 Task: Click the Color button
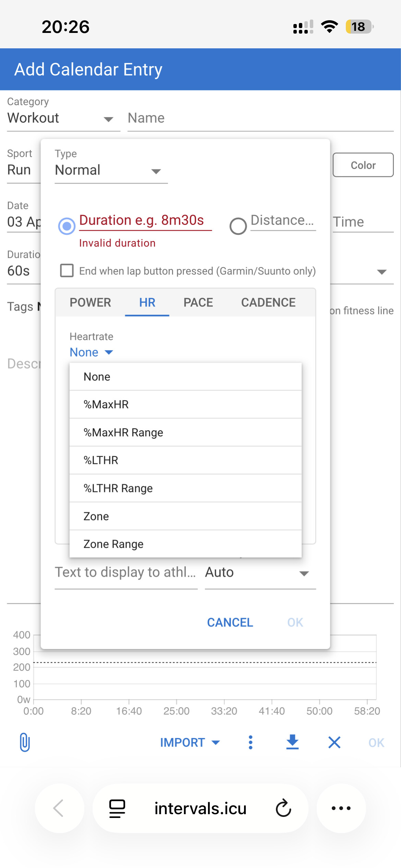(363, 165)
